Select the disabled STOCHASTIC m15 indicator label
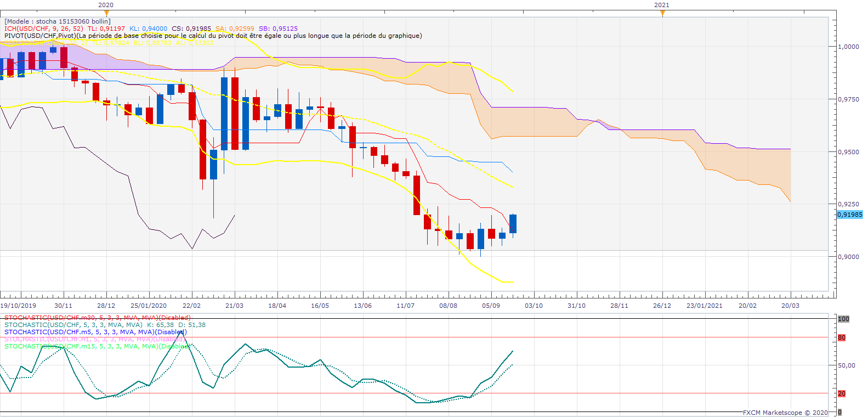The image size is (868, 417). 97,346
